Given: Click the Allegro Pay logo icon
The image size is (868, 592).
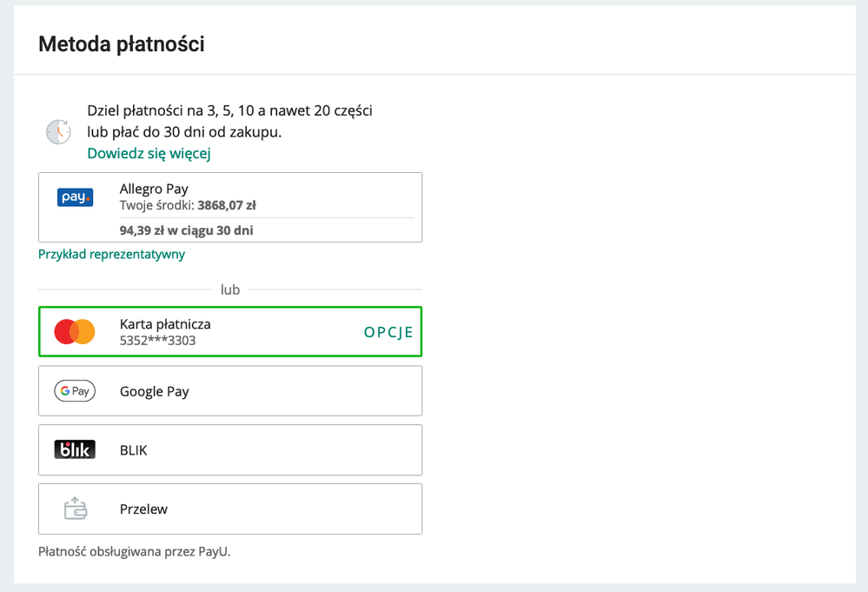Looking at the screenshot, I should pyautogui.click(x=75, y=198).
